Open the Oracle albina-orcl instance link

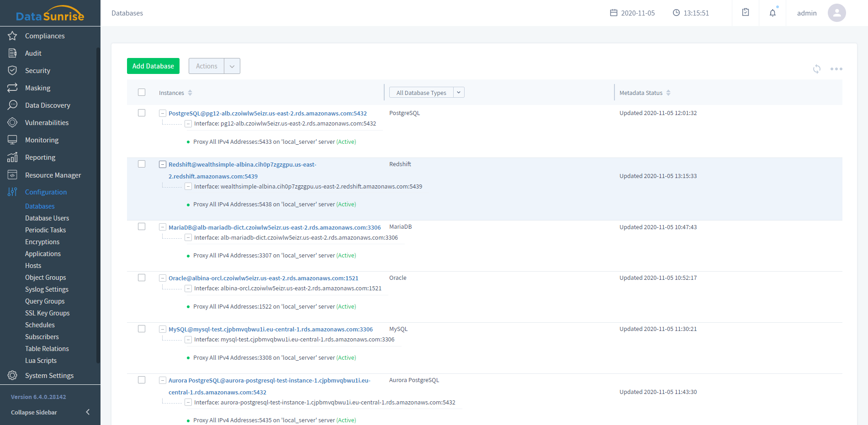pyautogui.click(x=263, y=278)
